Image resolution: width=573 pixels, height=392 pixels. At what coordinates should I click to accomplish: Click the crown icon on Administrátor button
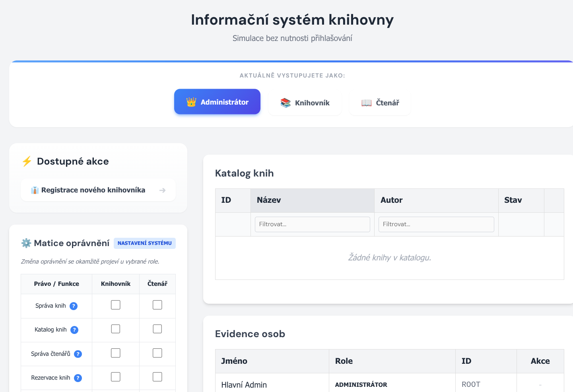pyautogui.click(x=191, y=102)
